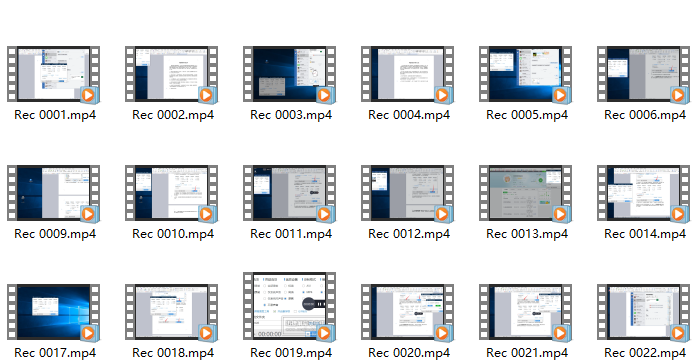This screenshot has height=362, width=700.
Task: Select the Rec 0001.mp4 video thumbnail
Action: [x=53, y=74]
